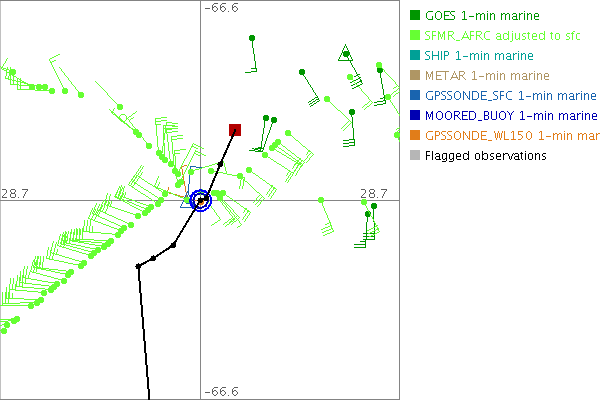Image resolution: width=600 pixels, height=400 pixels.
Task: Click the dark green GOES legend square
Action: pos(415,16)
